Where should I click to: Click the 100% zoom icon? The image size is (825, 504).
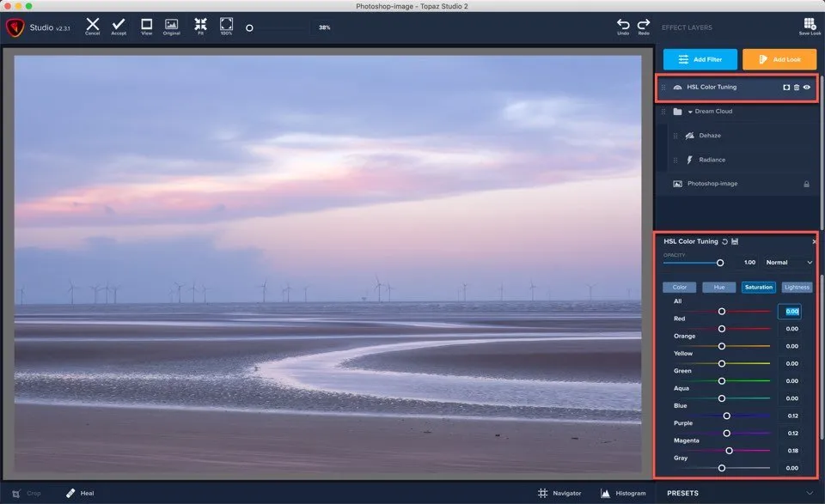click(226, 24)
